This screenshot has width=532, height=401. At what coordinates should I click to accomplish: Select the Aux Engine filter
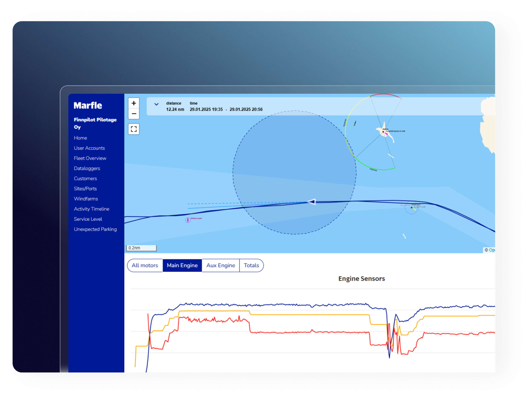[221, 265]
